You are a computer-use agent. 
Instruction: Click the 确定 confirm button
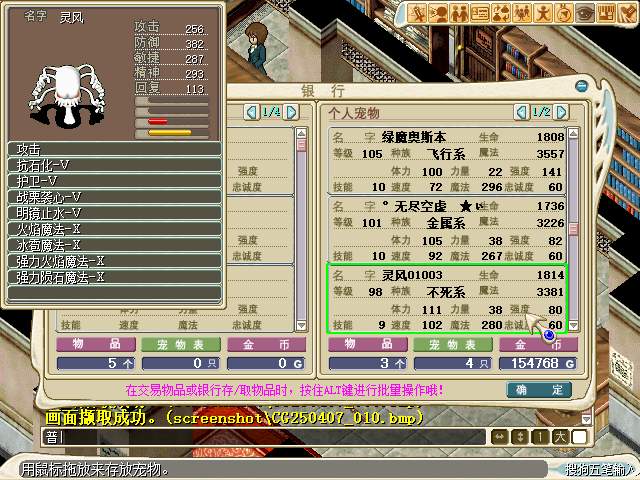point(539,390)
